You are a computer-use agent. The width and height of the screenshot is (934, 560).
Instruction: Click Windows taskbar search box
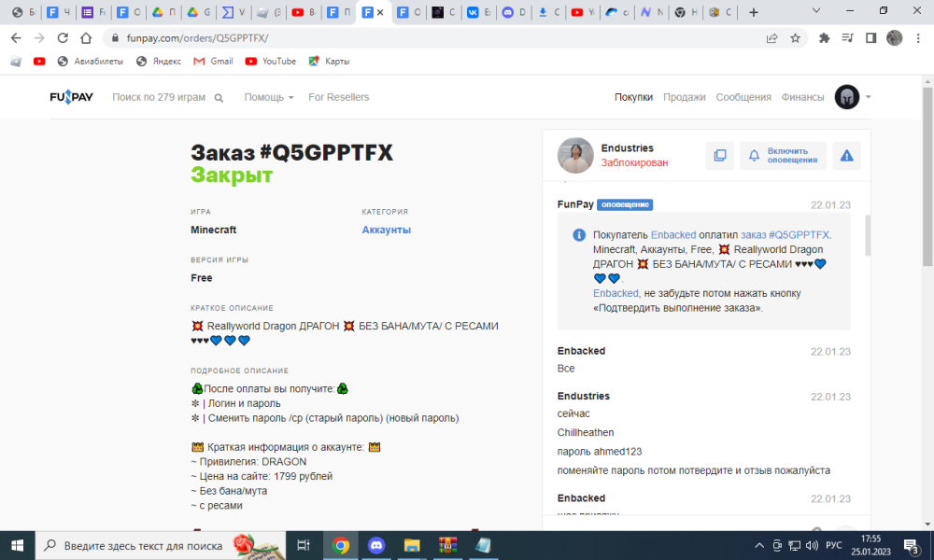coord(161,546)
